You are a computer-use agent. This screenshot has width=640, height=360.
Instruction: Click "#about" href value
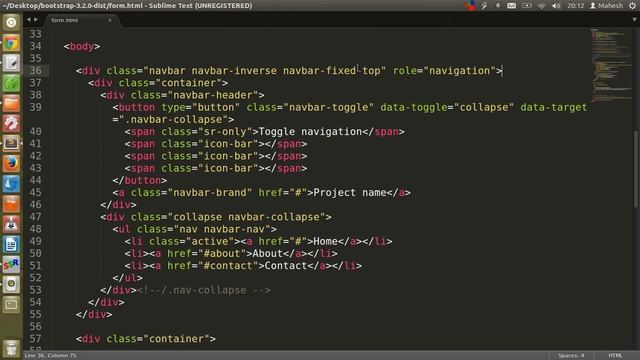(222, 253)
